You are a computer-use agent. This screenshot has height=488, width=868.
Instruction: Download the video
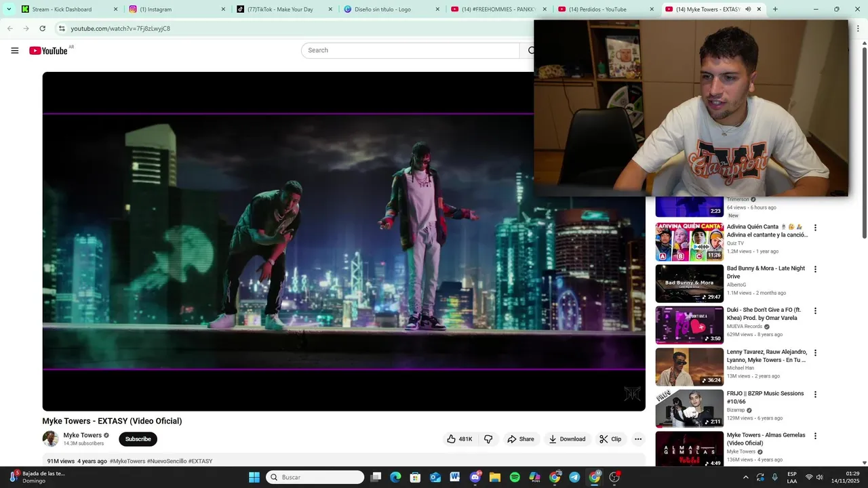567,439
